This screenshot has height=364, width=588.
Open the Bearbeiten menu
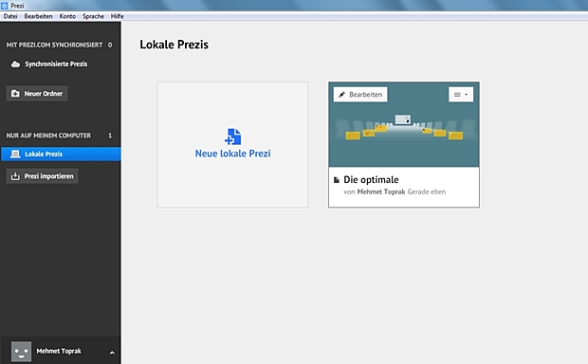click(38, 16)
